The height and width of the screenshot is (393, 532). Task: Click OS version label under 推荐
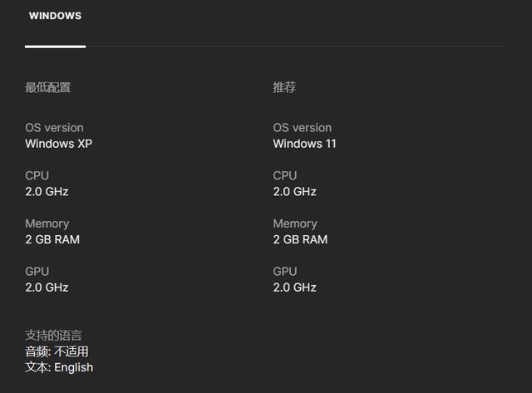302,128
